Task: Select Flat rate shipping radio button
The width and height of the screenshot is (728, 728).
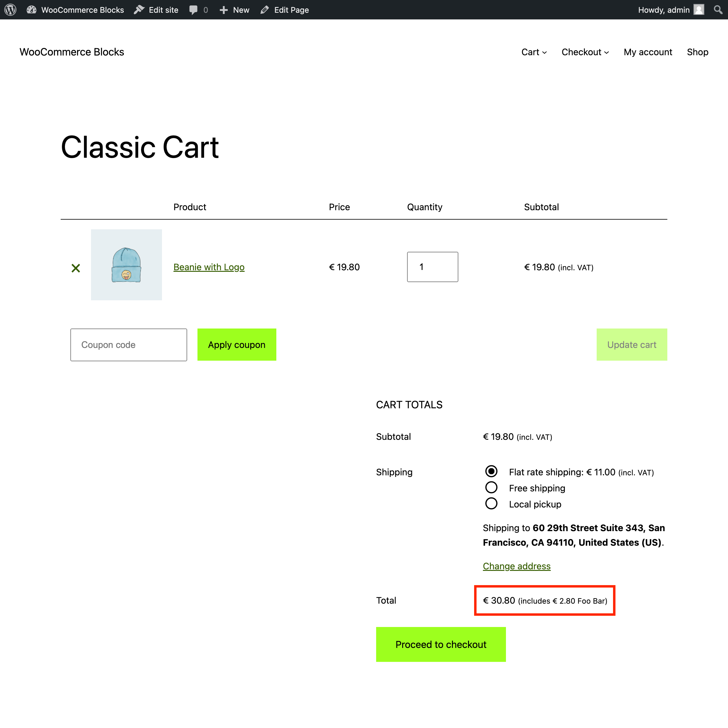Action: tap(491, 471)
